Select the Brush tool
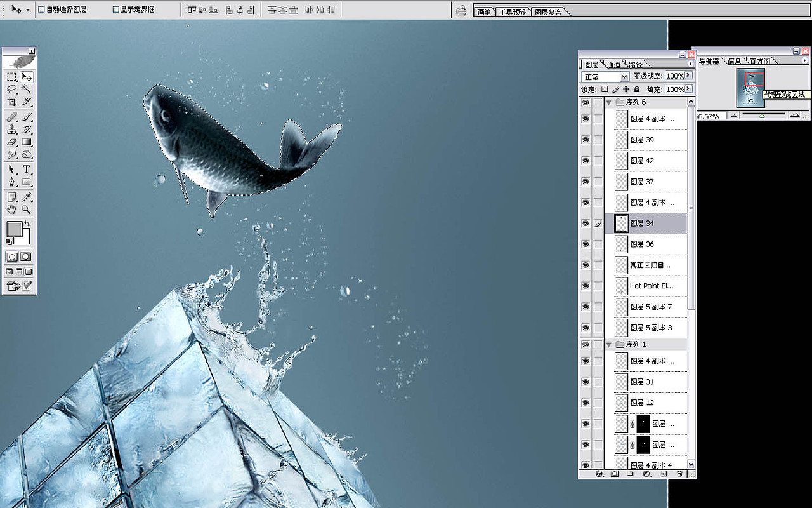 pos(27,117)
